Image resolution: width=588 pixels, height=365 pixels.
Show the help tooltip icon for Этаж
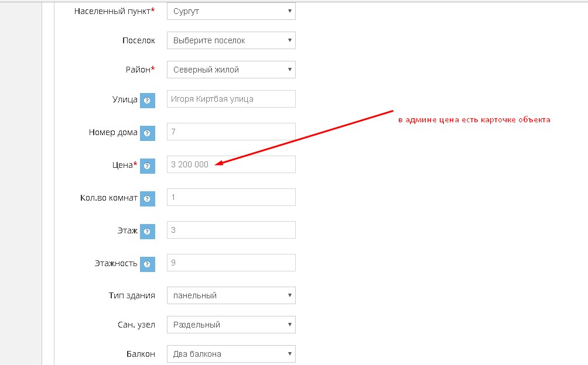click(148, 232)
